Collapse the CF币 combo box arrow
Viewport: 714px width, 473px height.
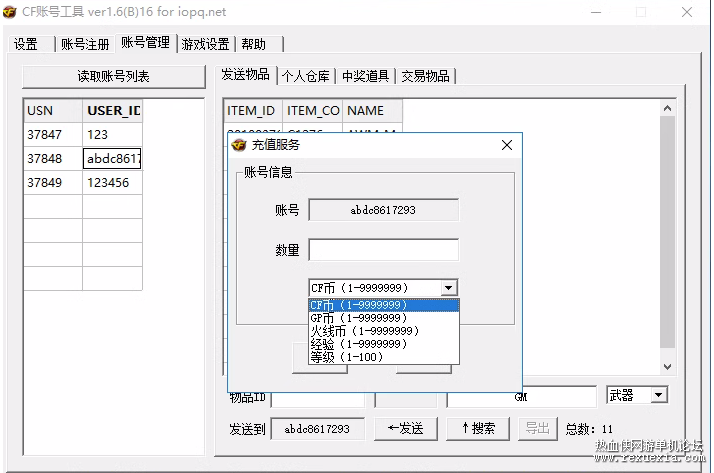pyautogui.click(x=449, y=288)
